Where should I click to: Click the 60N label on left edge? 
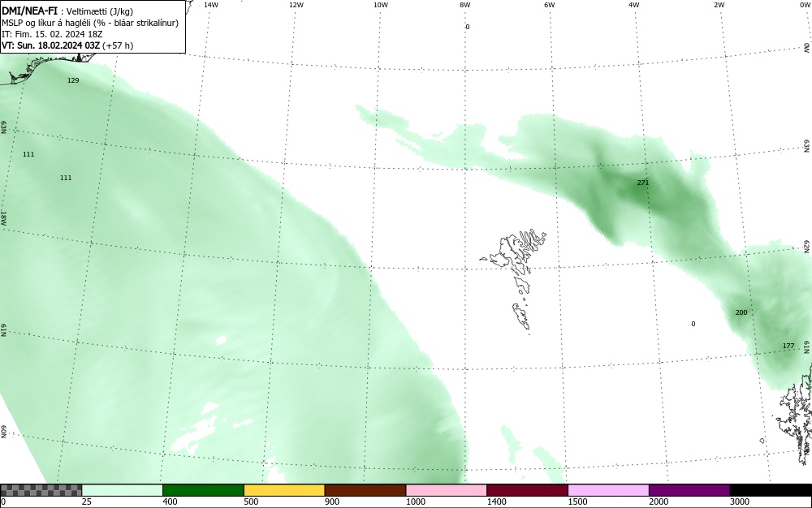click(x=3, y=433)
